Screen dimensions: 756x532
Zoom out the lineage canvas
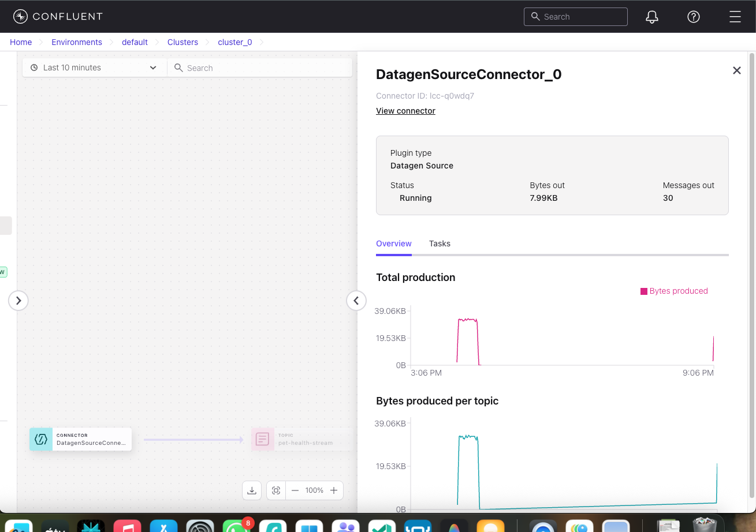pyautogui.click(x=295, y=490)
